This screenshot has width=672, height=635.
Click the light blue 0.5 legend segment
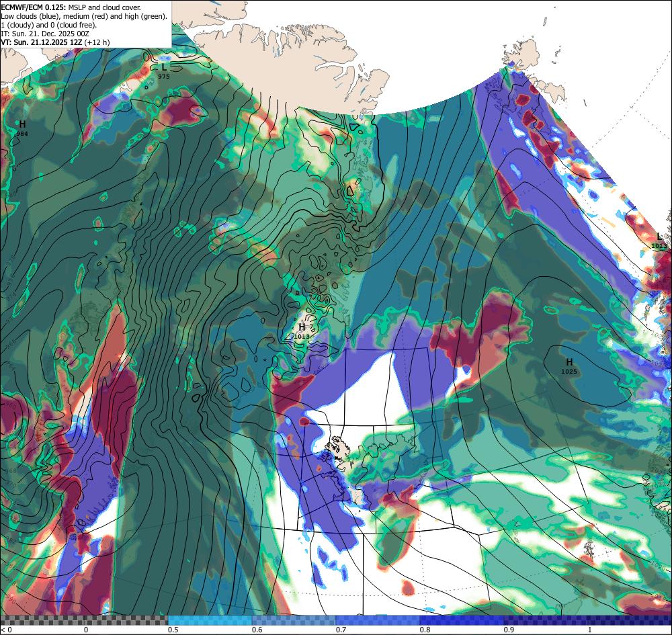(x=210, y=620)
